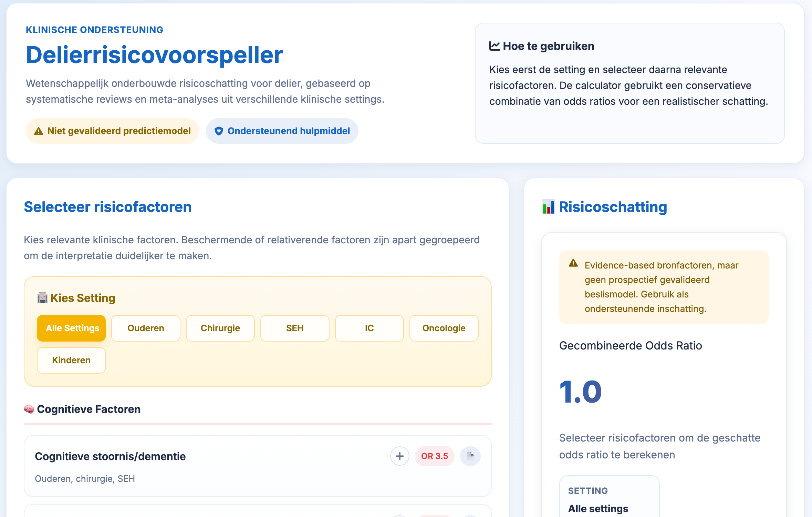Click the bar chart icon beside Risicoschatting

(548, 207)
